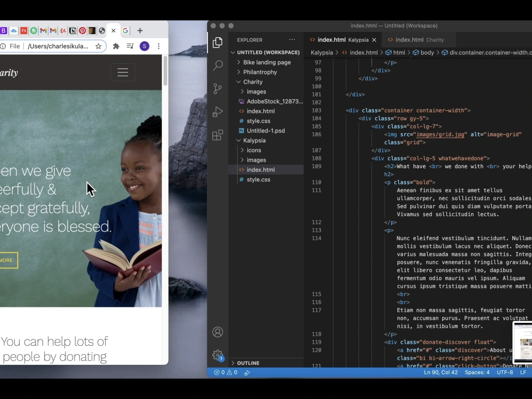Open the Run and Debug view
The height and width of the screenshot is (399, 532).
(x=218, y=112)
